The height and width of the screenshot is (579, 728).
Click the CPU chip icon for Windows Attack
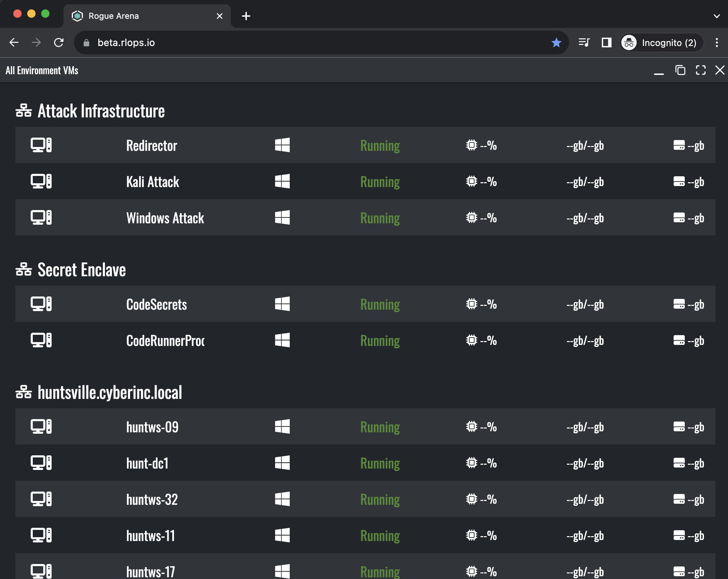pyautogui.click(x=471, y=217)
